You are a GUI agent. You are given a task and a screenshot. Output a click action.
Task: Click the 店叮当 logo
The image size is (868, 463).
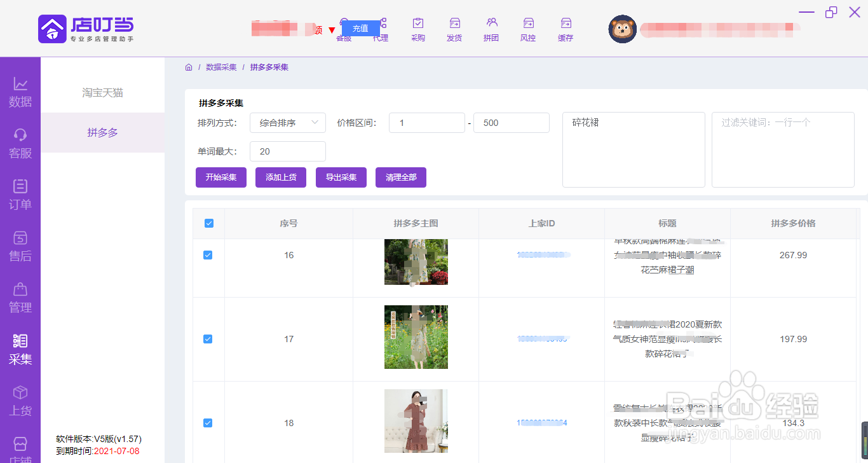click(x=86, y=29)
